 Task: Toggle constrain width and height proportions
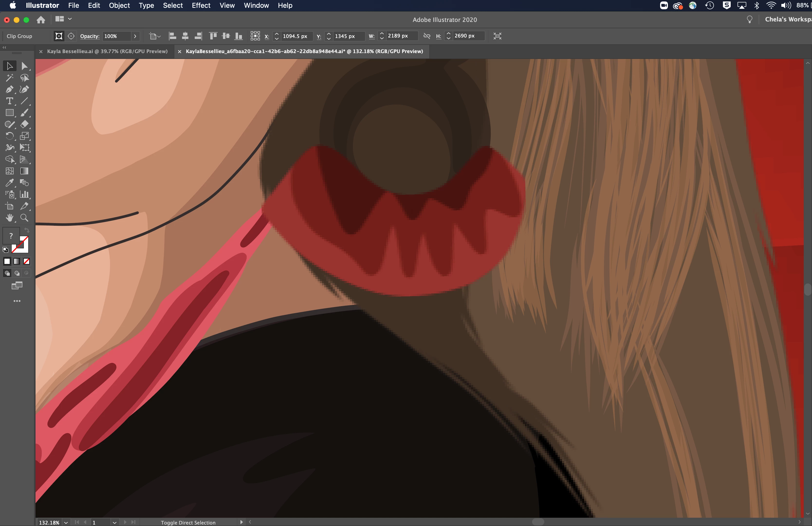coord(426,36)
